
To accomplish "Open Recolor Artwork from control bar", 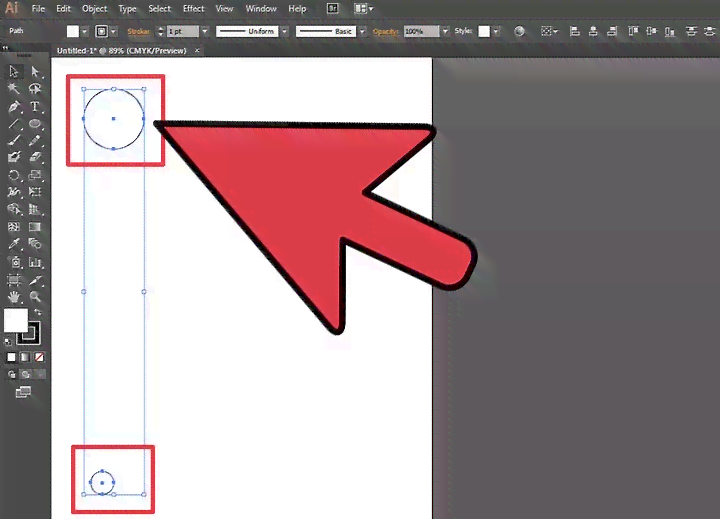I will (x=519, y=31).
